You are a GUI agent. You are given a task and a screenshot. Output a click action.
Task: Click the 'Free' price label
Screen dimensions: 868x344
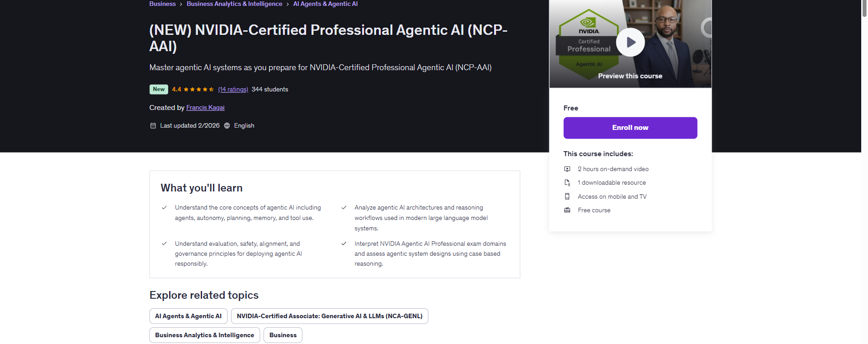(571, 108)
